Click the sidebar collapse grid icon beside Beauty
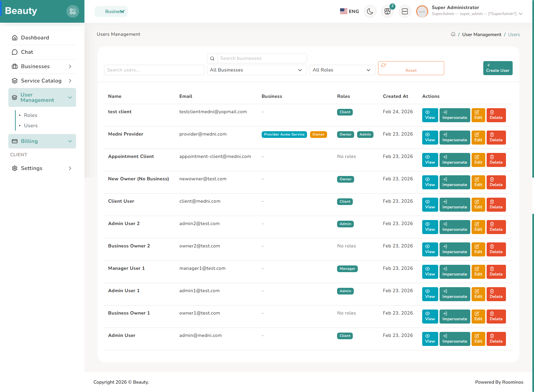 (x=73, y=11)
